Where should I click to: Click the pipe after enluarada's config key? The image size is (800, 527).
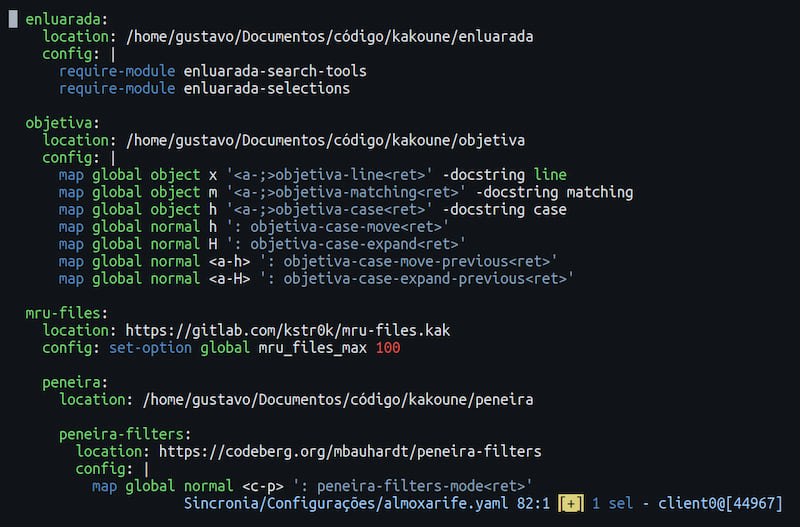pyautogui.click(x=113, y=54)
